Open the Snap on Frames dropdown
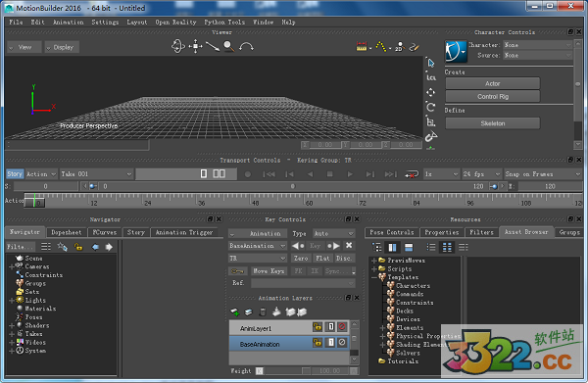The height and width of the screenshot is (383, 588). [x=542, y=174]
